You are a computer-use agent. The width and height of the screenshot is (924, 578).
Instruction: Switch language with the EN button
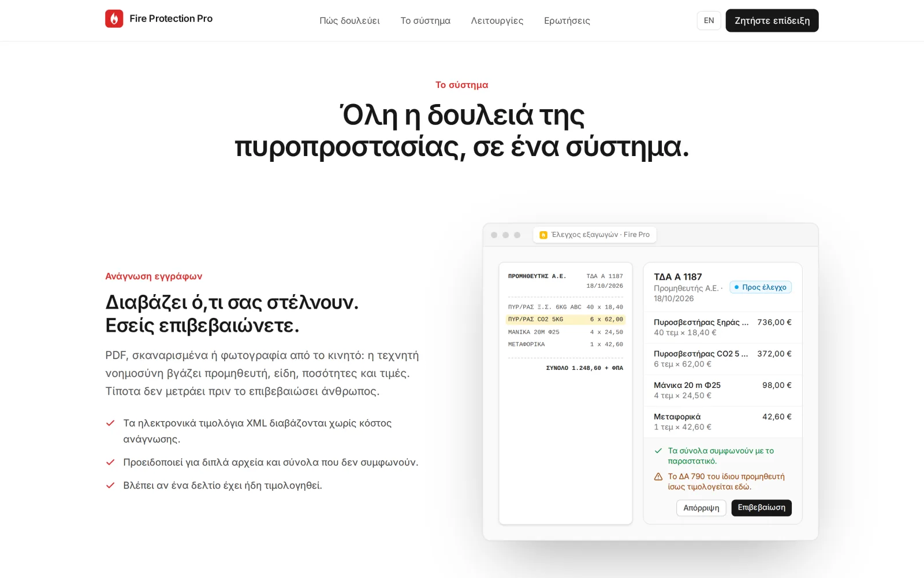point(709,21)
